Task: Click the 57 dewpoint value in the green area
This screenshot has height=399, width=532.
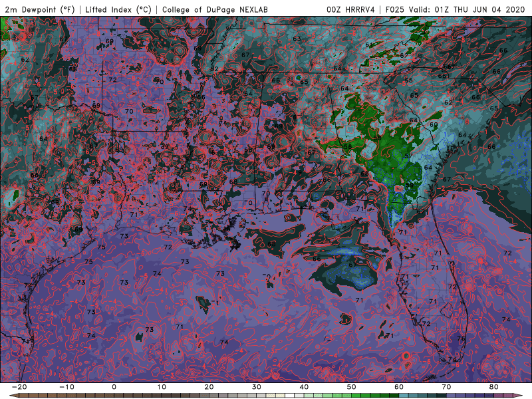Action: [x=408, y=156]
